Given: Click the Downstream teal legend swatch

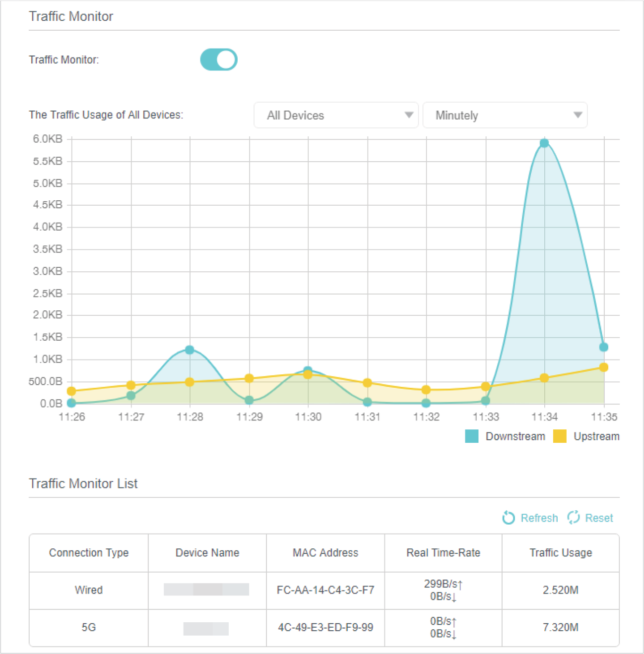Looking at the screenshot, I should pos(471,436).
